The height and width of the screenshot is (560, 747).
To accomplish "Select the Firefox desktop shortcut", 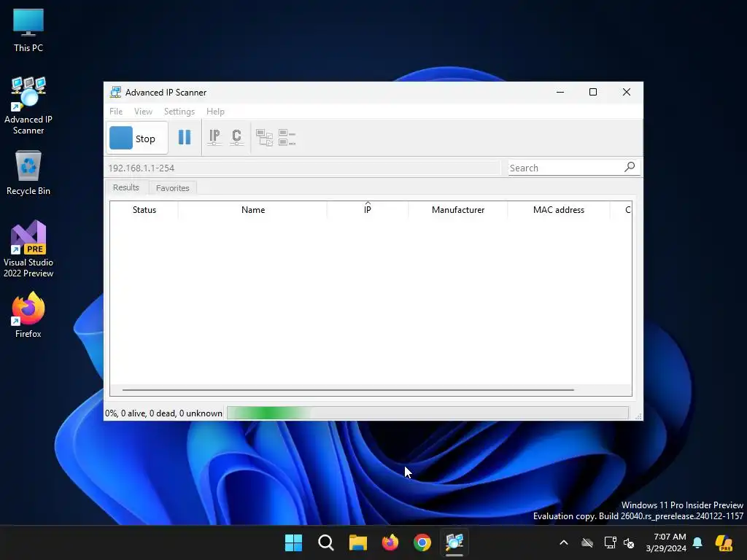I will (x=28, y=315).
